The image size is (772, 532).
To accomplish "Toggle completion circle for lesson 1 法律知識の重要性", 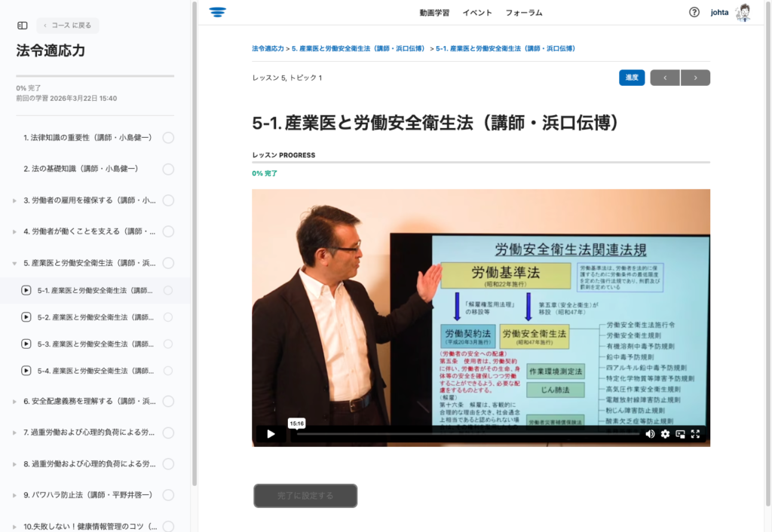I will click(x=168, y=137).
